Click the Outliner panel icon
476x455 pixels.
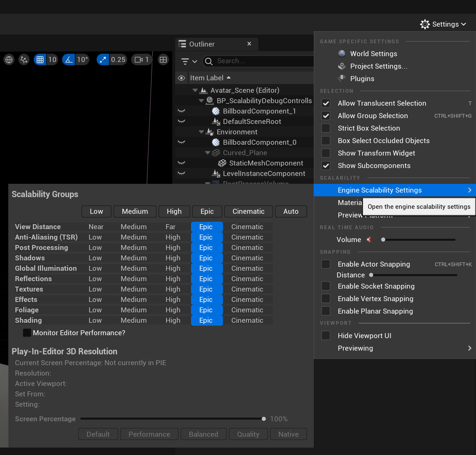click(182, 44)
